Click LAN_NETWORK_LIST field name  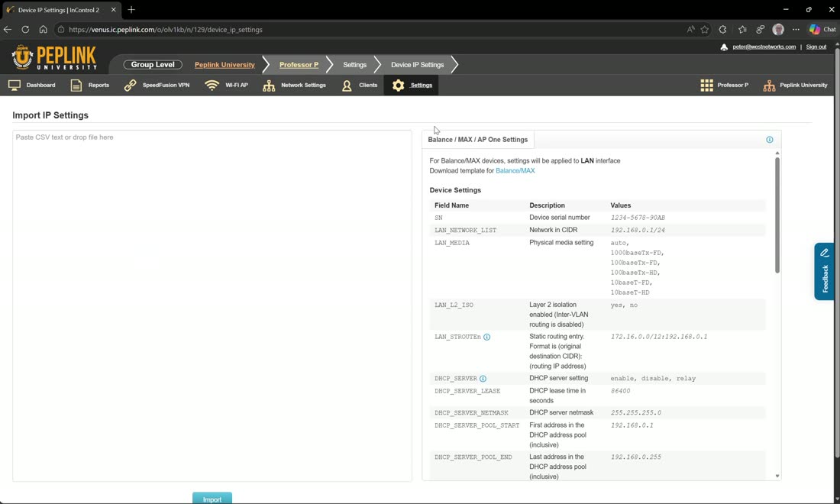(465, 231)
